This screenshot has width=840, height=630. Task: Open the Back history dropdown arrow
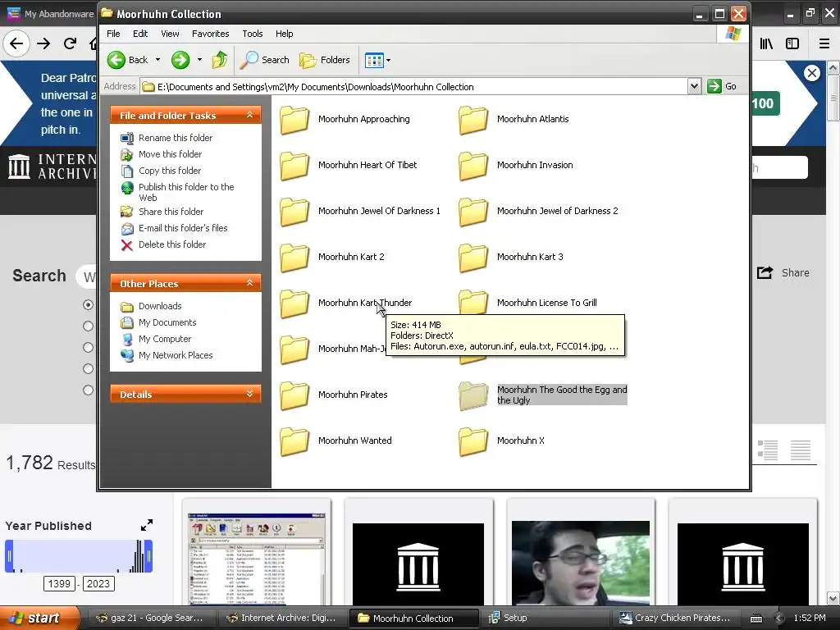pyautogui.click(x=157, y=60)
